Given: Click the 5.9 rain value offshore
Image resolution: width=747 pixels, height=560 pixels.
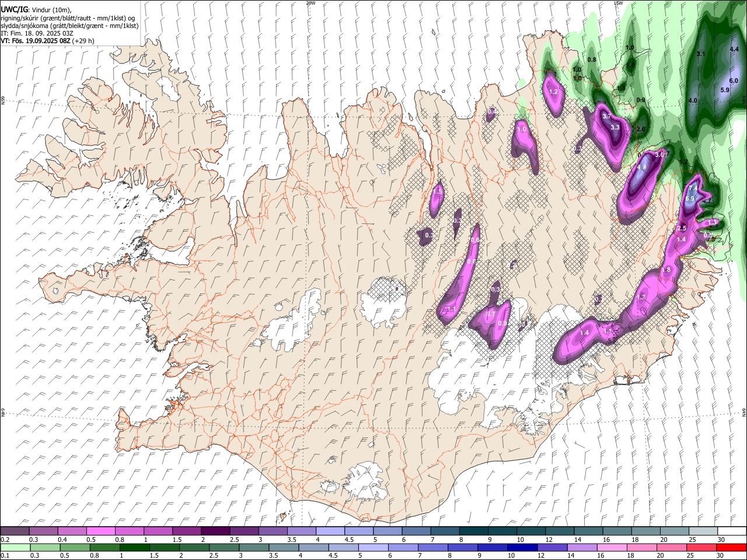Looking at the screenshot, I should 725,90.
